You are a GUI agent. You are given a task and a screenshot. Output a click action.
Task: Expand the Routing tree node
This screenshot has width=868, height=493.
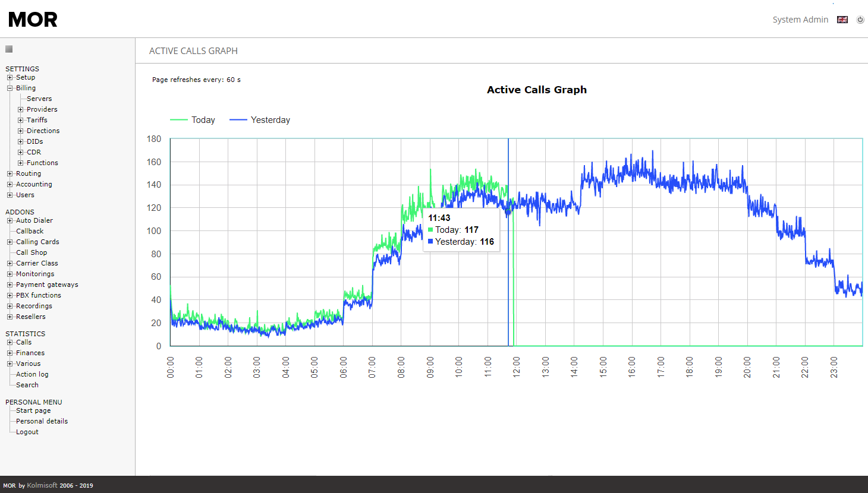coord(10,173)
